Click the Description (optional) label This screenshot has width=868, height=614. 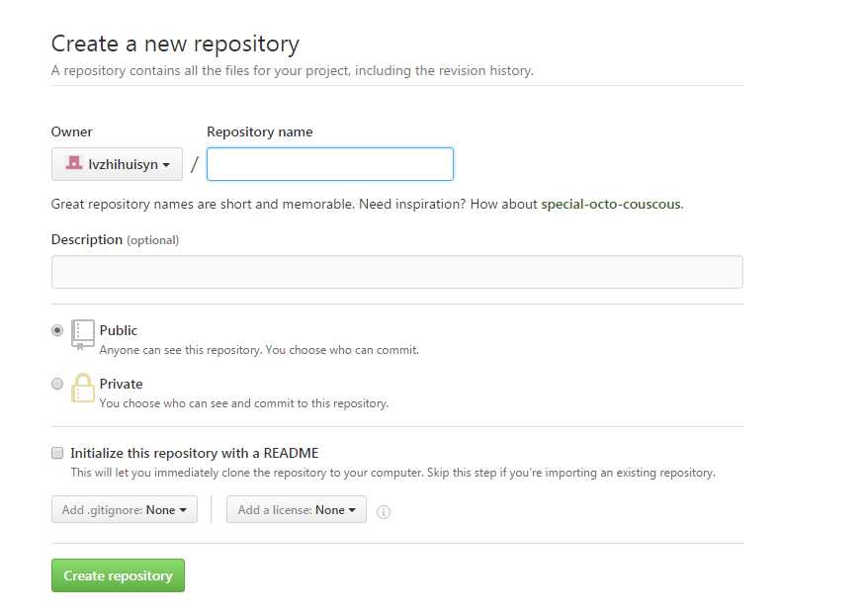[x=115, y=239]
